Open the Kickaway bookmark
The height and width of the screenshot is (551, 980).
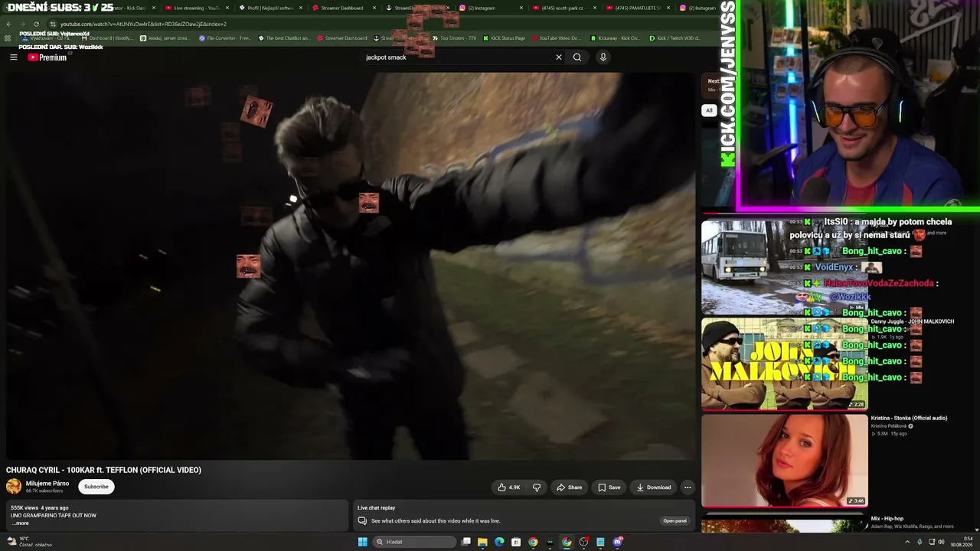click(616, 38)
